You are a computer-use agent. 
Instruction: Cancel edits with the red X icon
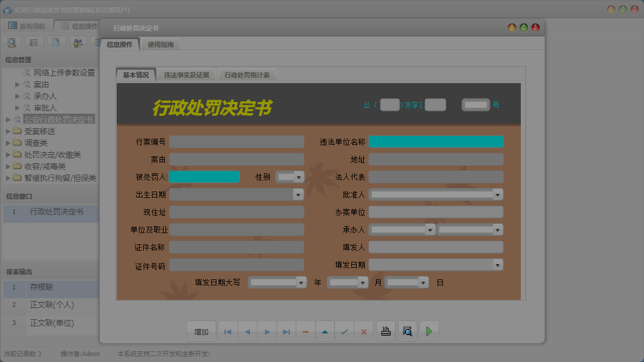(364, 332)
